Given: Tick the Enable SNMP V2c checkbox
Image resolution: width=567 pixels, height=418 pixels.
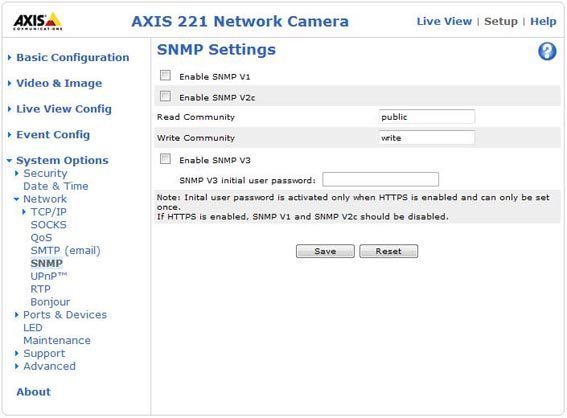Looking at the screenshot, I should 165,96.
